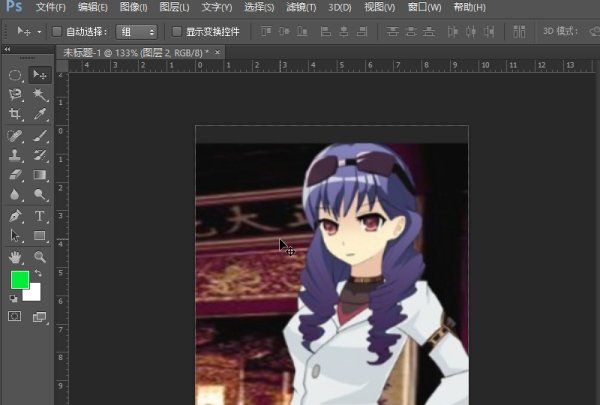Image resolution: width=600 pixels, height=405 pixels.
Task: Select the Hand tool
Action: 15,257
